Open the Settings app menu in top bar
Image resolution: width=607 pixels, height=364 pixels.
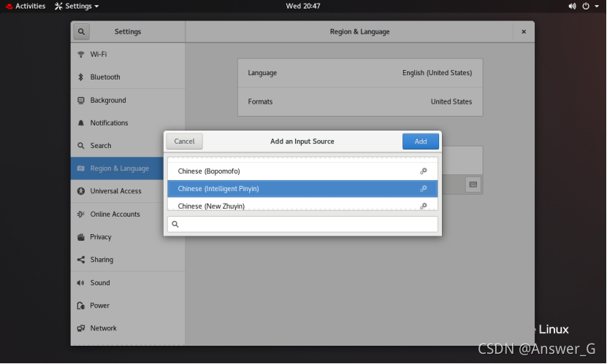(x=77, y=6)
